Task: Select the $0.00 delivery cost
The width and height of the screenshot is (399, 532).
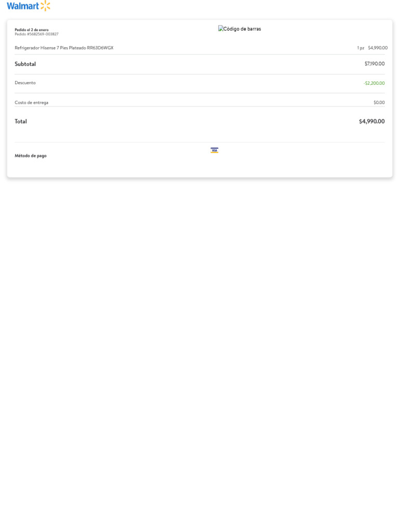Action: [379, 102]
